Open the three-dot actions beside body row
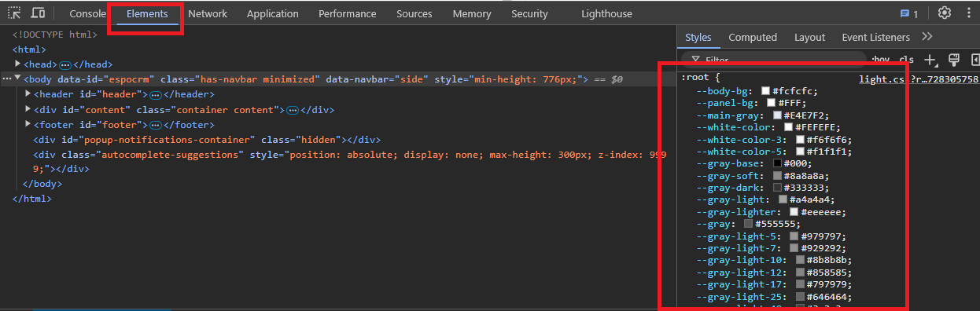The image size is (980, 311). click(x=6, y=79)
